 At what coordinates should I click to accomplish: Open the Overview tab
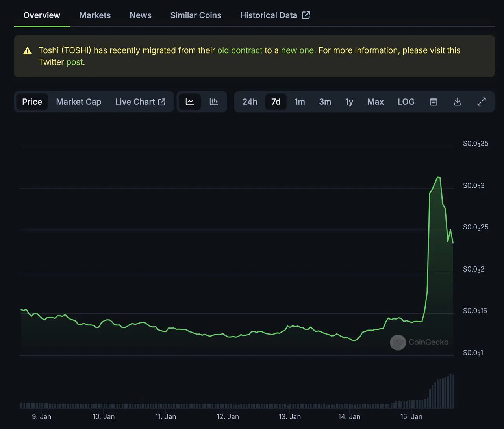pos(42,15)
